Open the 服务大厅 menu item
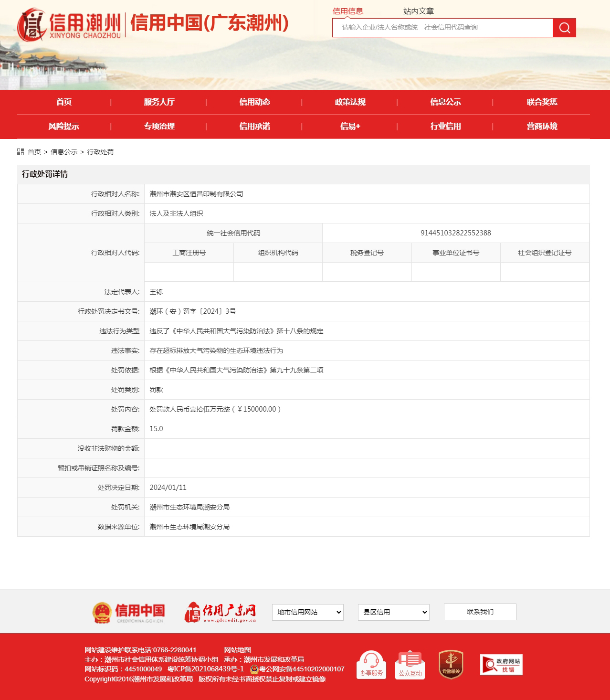This screenshot has width=610, height=700. [159, 102]
